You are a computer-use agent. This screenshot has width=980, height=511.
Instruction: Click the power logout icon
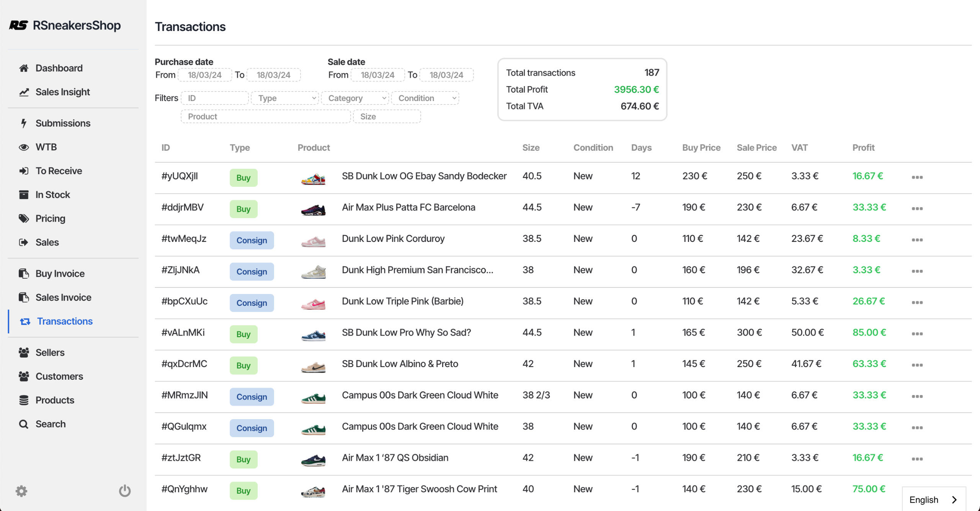point(124,491)
